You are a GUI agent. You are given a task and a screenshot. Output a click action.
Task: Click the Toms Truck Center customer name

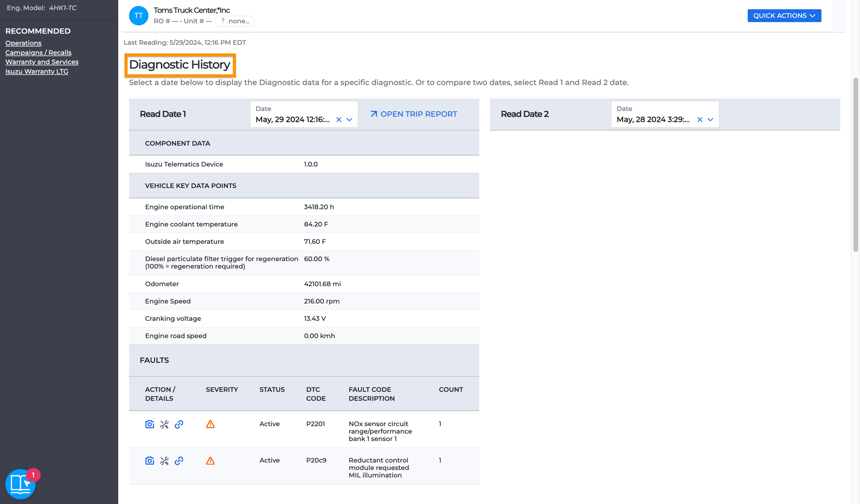pyautogui.click(x=192, y=10)
